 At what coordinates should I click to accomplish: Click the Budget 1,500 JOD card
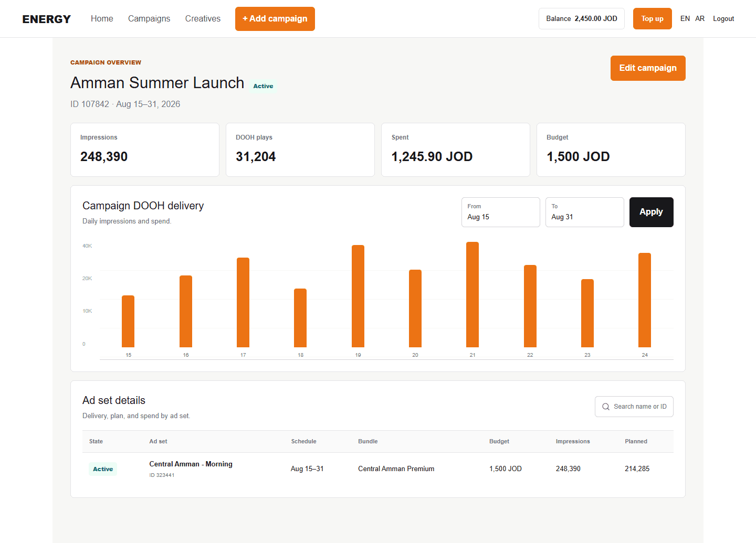[x=611, y=150]
